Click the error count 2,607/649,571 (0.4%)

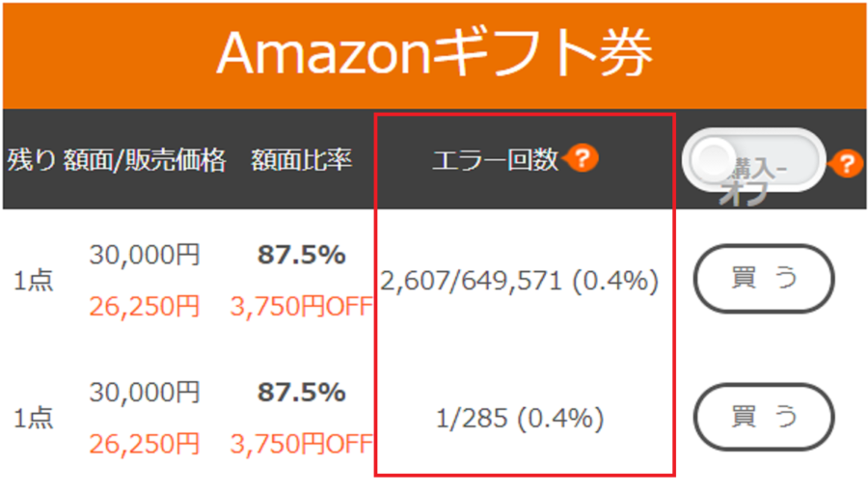pyautogui.click(x=519, y=281)
